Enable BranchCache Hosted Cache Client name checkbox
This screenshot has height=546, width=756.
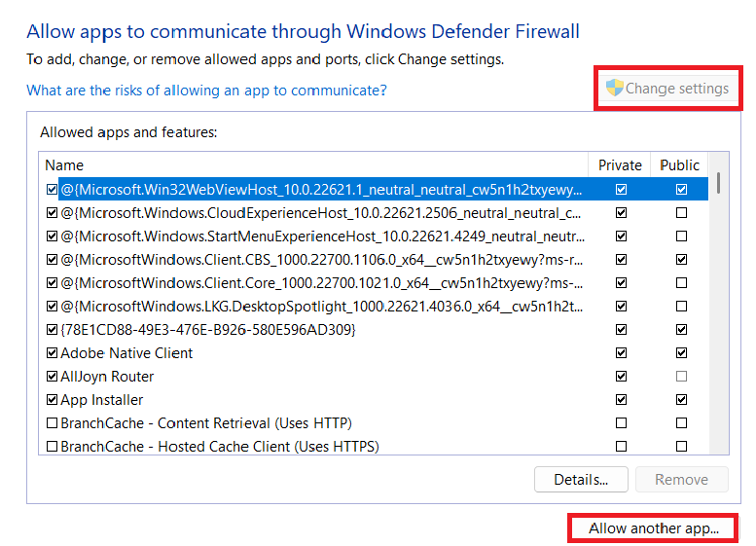click(53, 447)
